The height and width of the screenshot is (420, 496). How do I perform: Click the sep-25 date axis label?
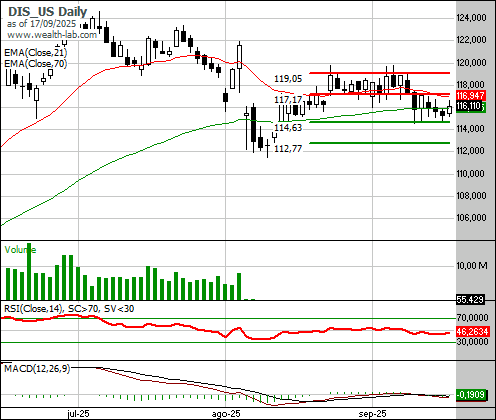372,414
